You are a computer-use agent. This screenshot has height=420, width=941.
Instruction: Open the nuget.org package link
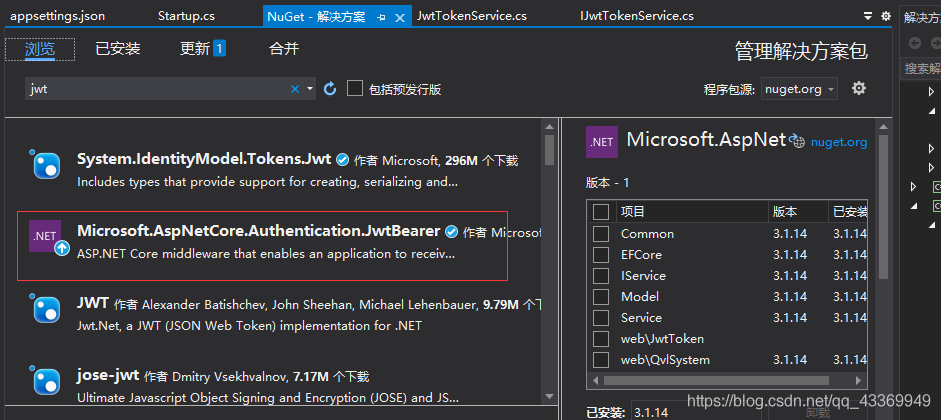coord(838,142)
